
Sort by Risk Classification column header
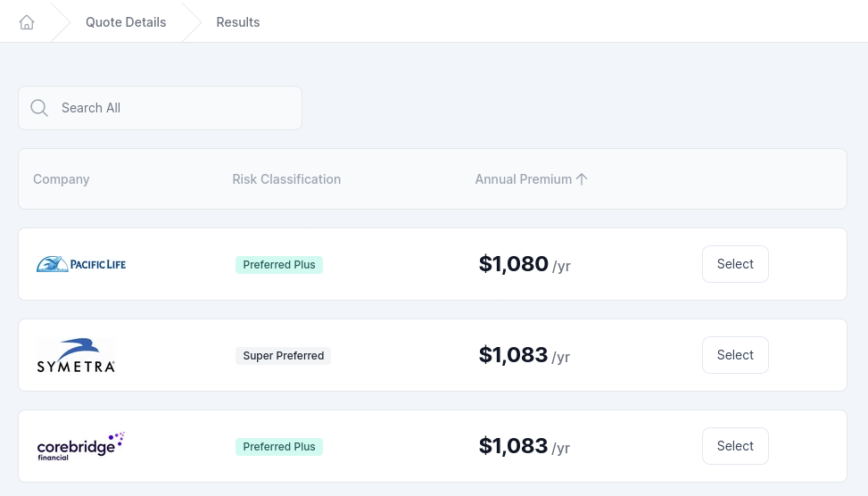[286, 179]
